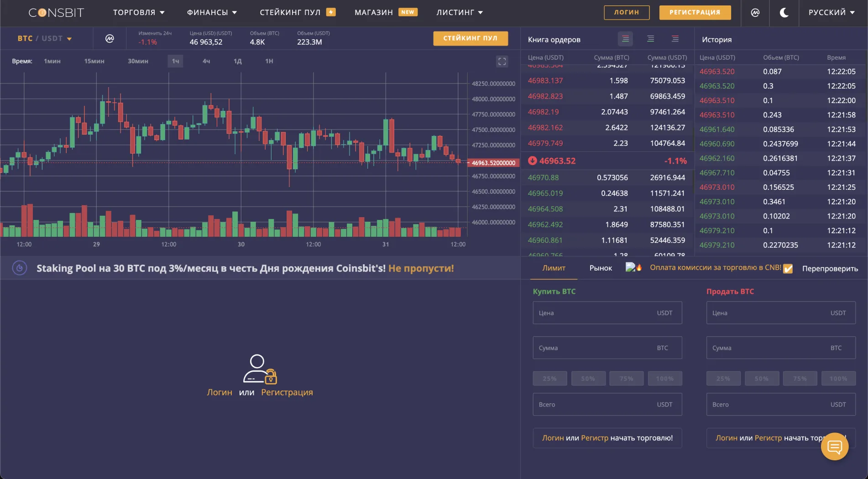Click sell order priced 46983.137
Screen dimensions: 868x479
coord(607,81)
